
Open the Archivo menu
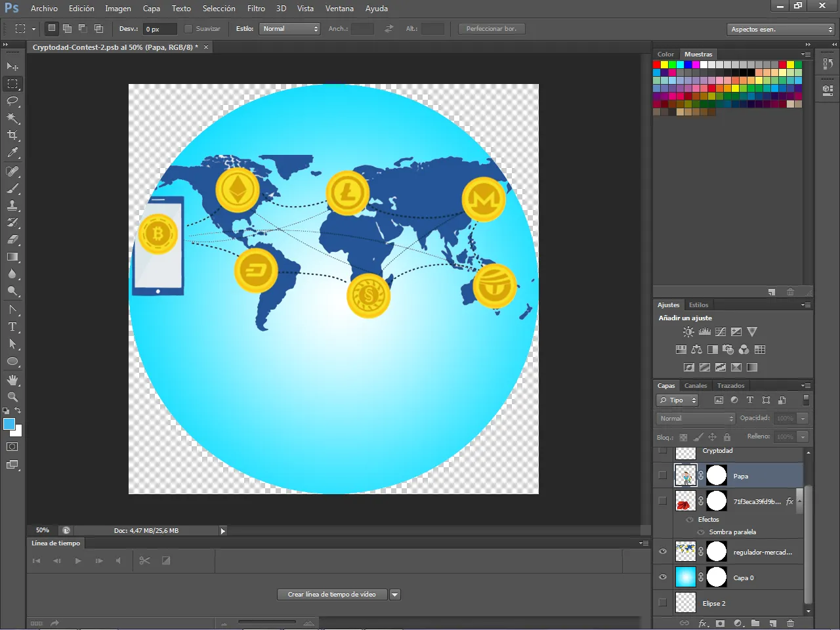[44, 9]
